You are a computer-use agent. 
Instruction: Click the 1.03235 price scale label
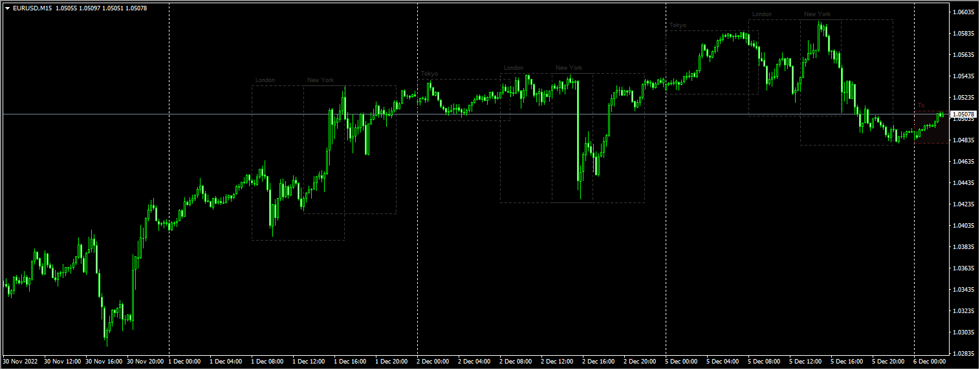click(964, 311)
